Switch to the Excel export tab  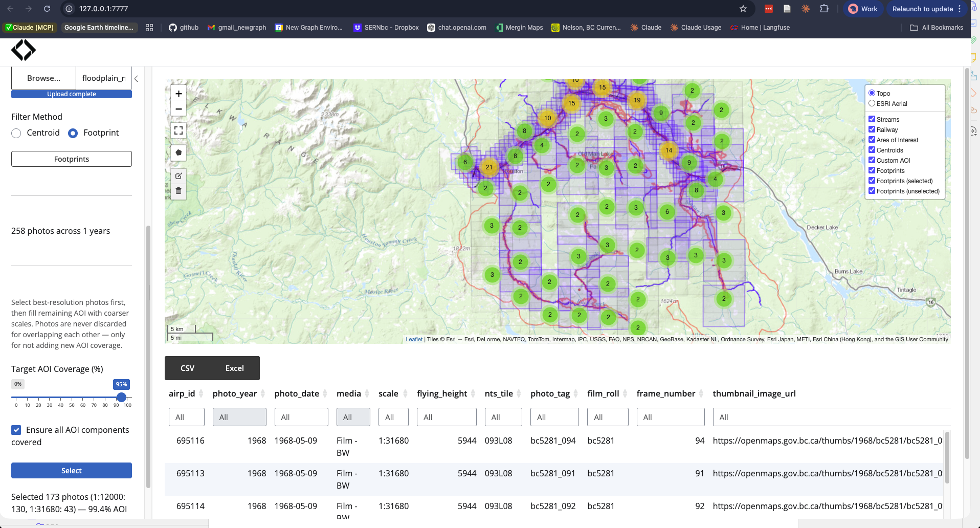pyautogui.click(x=234, y=368)
